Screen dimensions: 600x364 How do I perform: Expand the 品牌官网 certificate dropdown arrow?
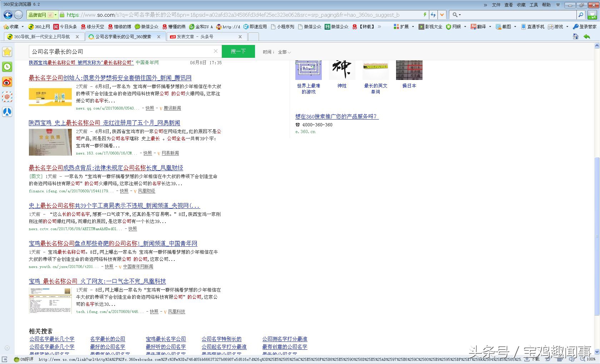(x=55, y=15)
